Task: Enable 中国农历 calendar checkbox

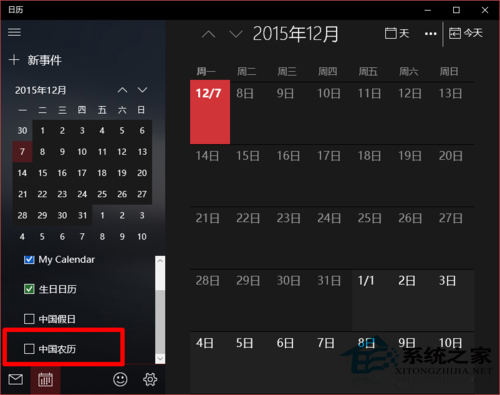Action: click(29, 349)
